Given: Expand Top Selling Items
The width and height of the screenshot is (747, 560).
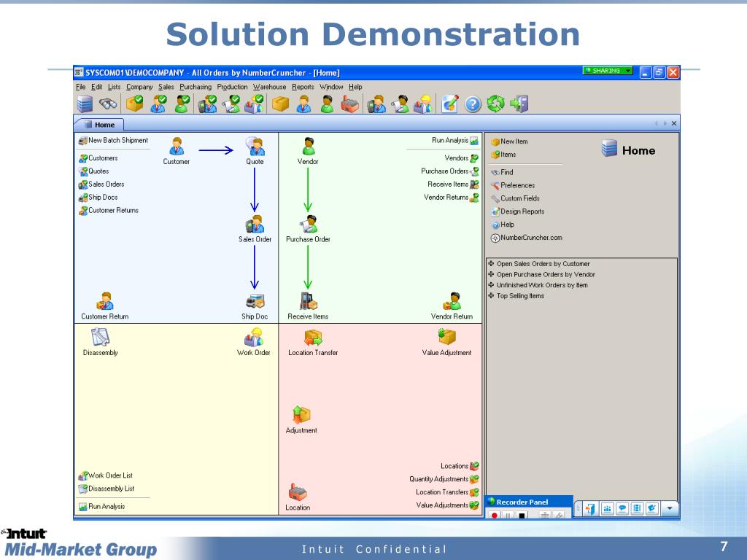Looking at the screenshot, I should tap(491, 296).
